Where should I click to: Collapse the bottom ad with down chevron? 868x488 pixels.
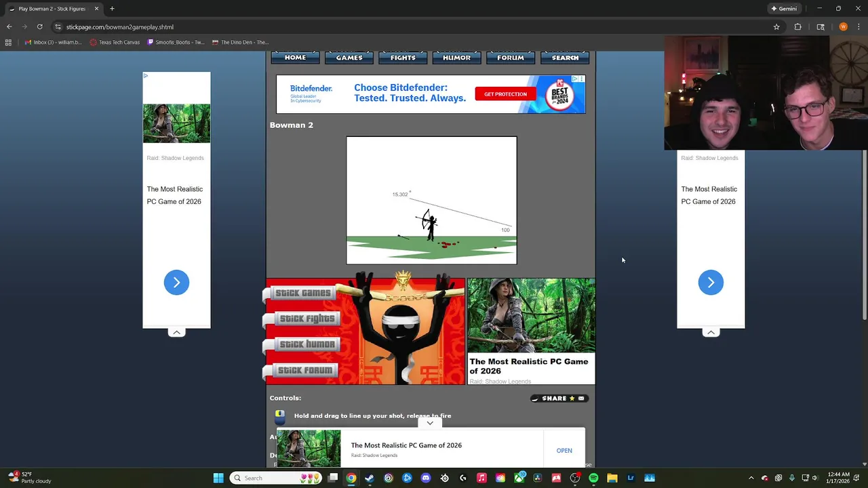click(x=430, y=423)
